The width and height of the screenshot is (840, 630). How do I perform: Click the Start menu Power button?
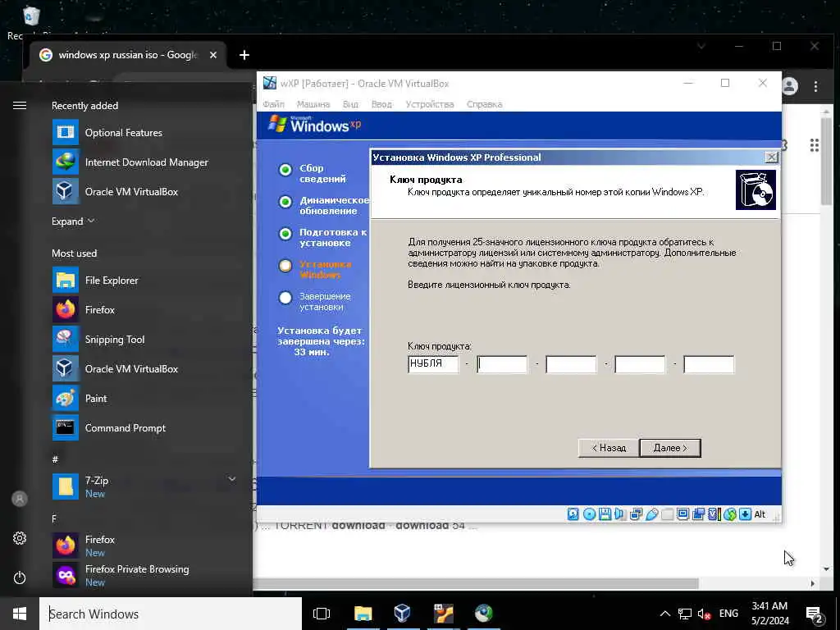point(20,577)
